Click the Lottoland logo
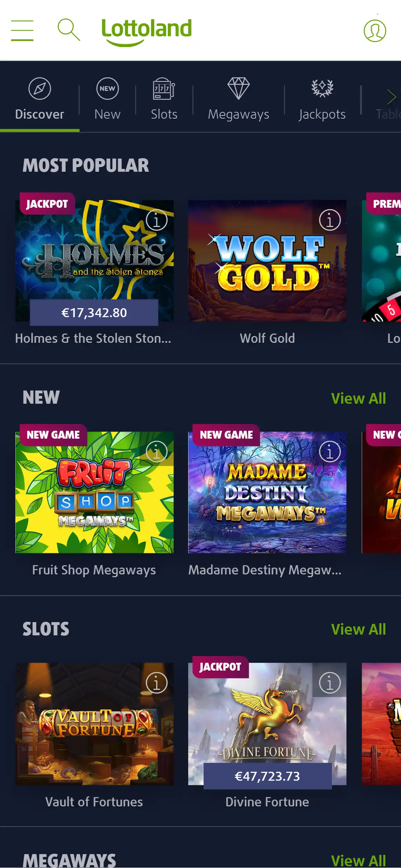The width and height of the screenshot is (401, 868). point(146,32)
